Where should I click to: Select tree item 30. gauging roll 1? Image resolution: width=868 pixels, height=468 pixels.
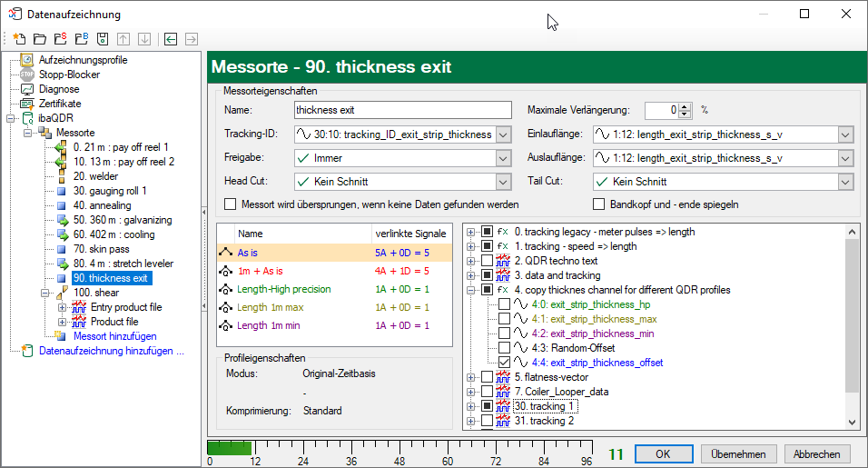110,191
